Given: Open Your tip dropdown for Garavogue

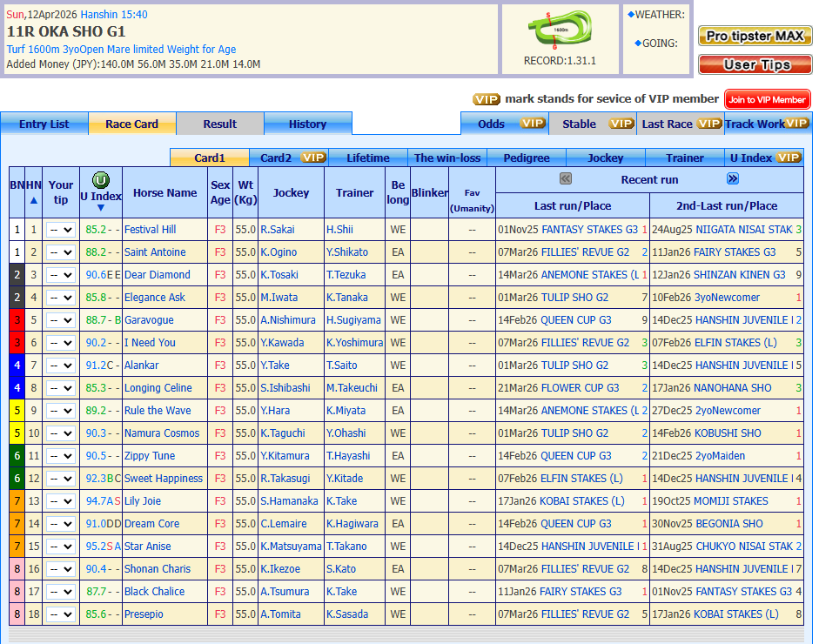Looking at the screenshot, I should coord(61,320).
